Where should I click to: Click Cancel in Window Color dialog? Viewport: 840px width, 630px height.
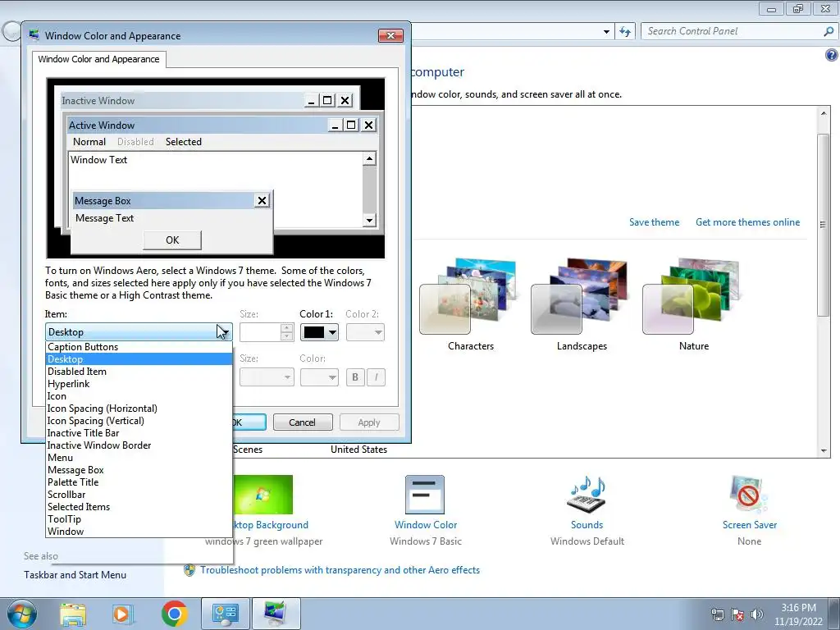click(303, 422)
